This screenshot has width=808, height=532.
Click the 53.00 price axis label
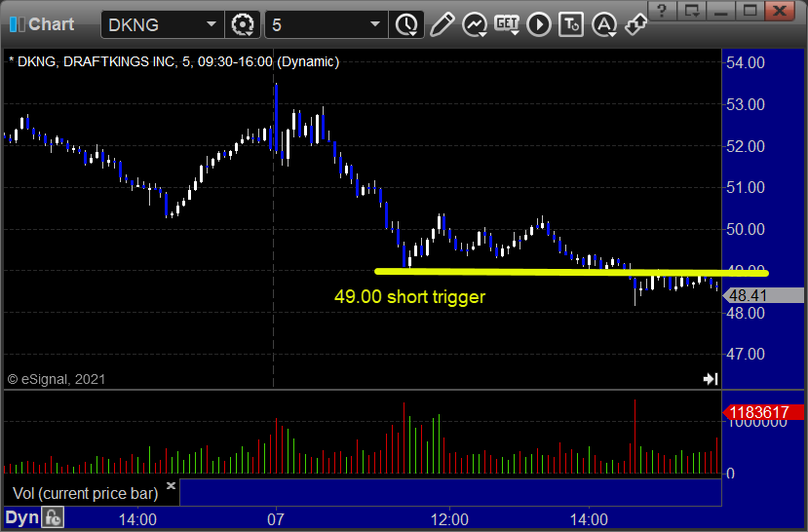pos(745,104)
